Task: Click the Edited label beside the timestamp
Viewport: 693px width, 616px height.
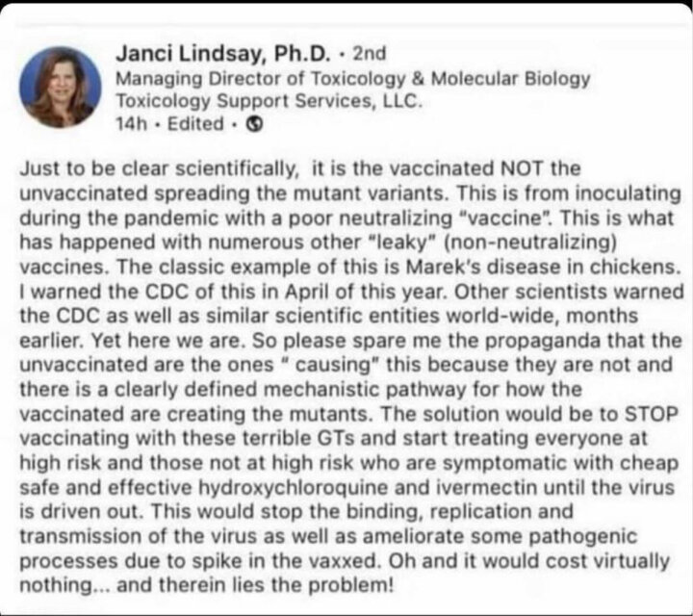Action: [x=195, y=124]
